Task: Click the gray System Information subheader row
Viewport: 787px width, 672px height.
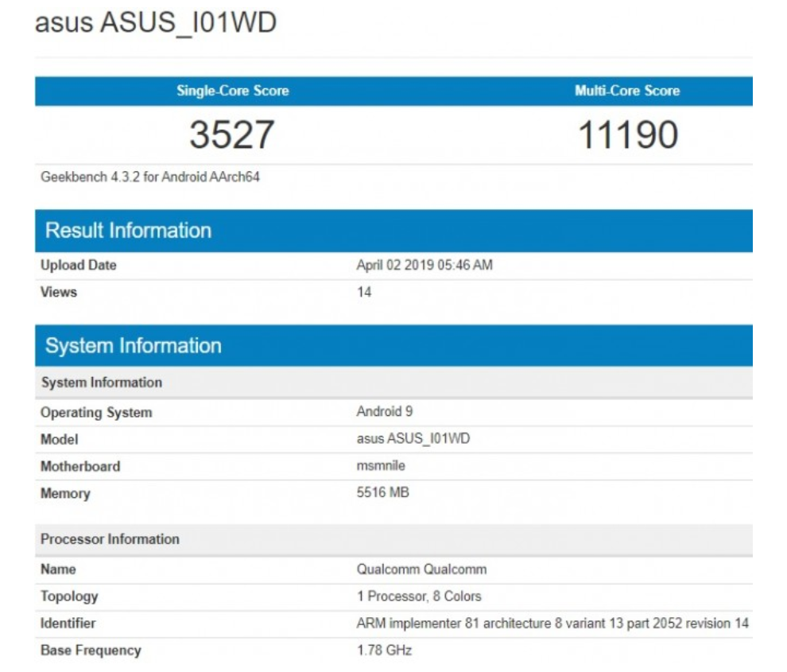Action: point(393,383)
